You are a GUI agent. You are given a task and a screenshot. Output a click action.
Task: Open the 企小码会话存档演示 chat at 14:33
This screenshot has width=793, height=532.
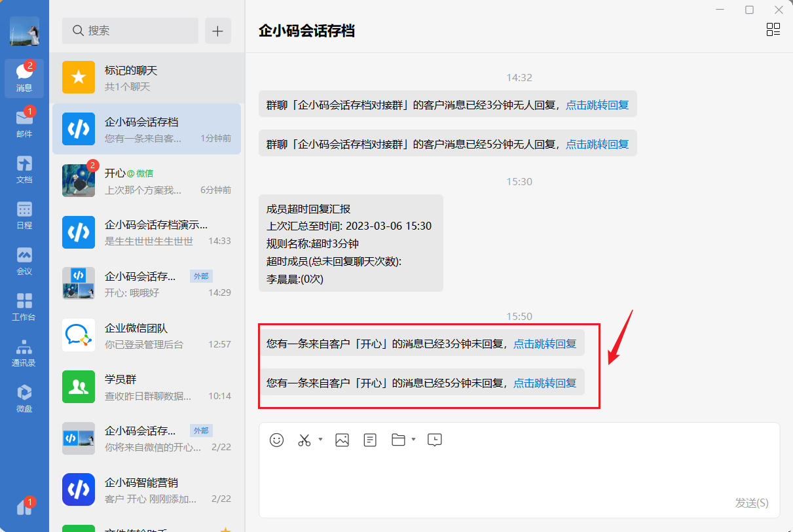147,232
